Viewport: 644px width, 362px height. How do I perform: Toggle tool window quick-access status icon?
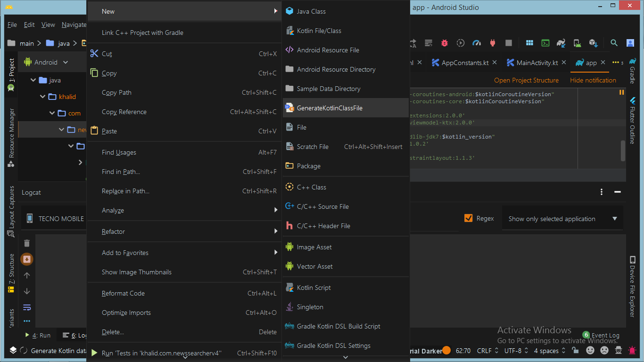(x=13, y=350)
